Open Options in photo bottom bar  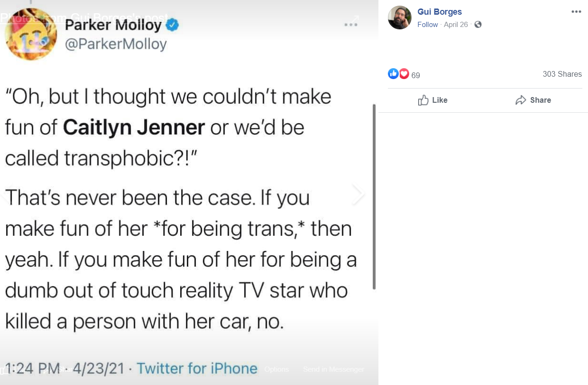pyautogui.click(x=276, y=369)
